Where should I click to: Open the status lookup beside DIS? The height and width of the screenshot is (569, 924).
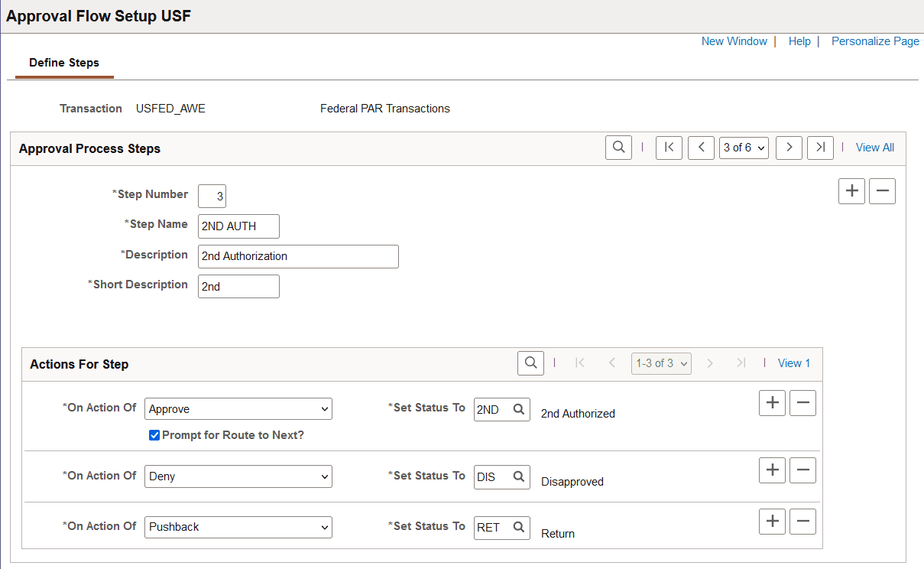(519, 476)
